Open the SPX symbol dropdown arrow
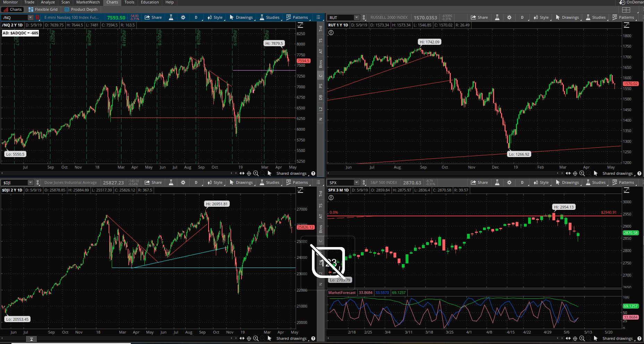 (x=357, y=182)
